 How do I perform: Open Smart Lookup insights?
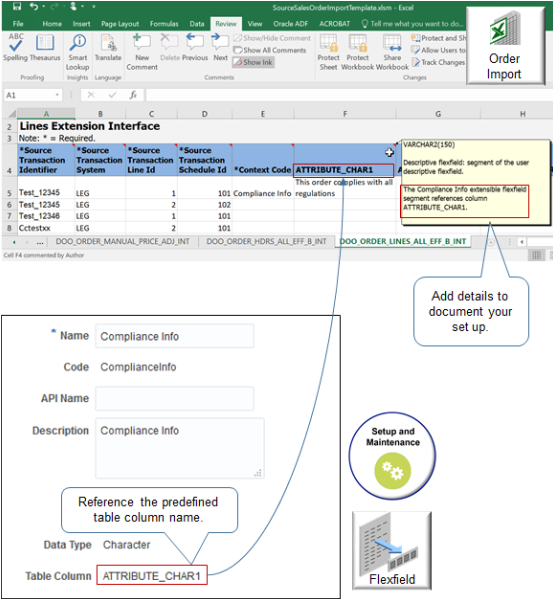78,52
